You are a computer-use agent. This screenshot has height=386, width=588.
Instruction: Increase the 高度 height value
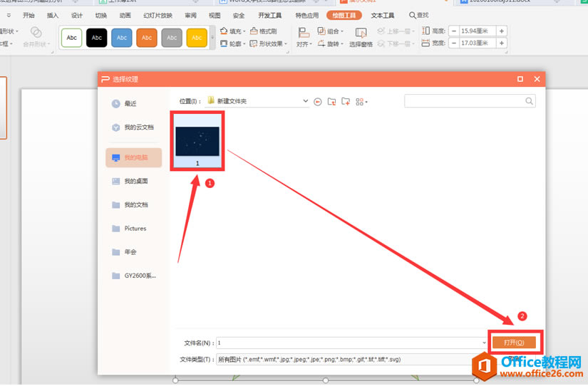(x=501, y=31)
